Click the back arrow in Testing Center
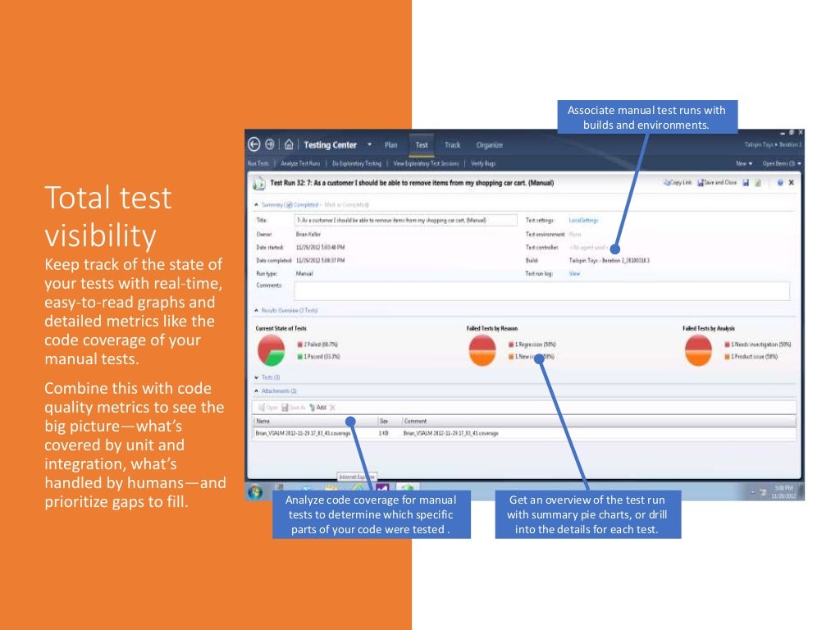 coord(254,144)
